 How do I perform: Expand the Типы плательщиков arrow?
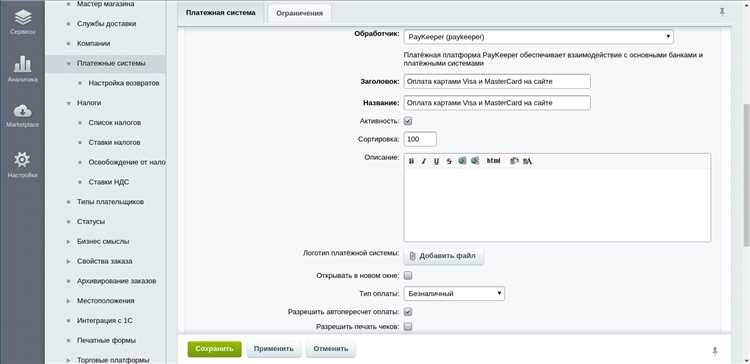(68, 202)
